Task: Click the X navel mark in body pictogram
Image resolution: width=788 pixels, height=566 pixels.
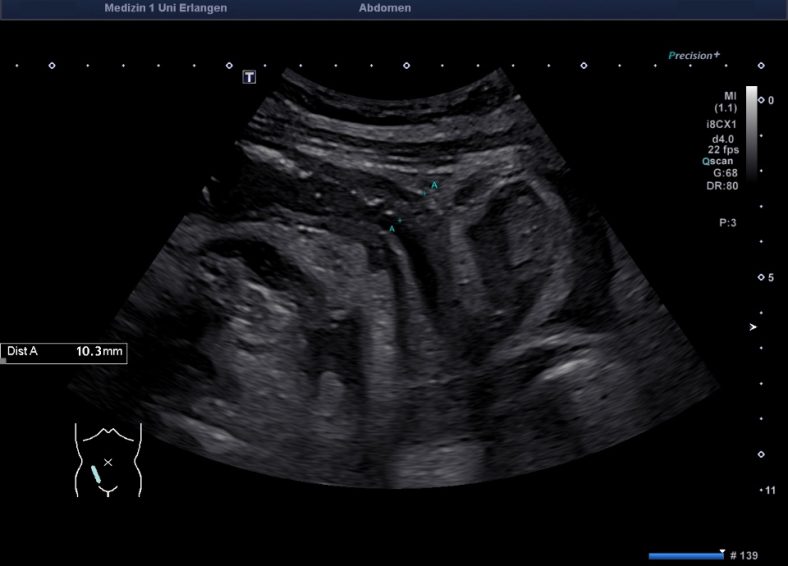Action: (x=108, y=463)
